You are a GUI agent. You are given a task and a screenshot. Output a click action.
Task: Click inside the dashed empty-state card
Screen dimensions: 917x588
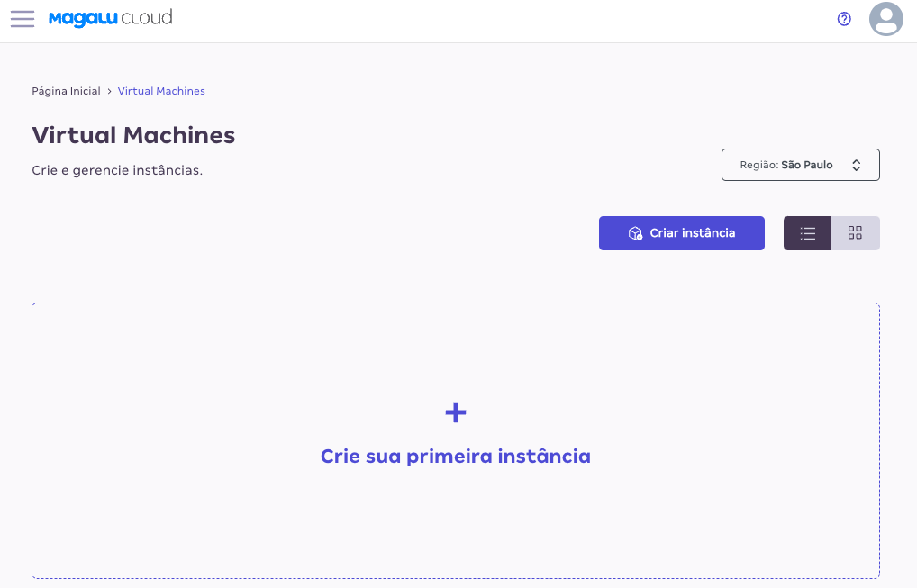(x=456, y=440)
